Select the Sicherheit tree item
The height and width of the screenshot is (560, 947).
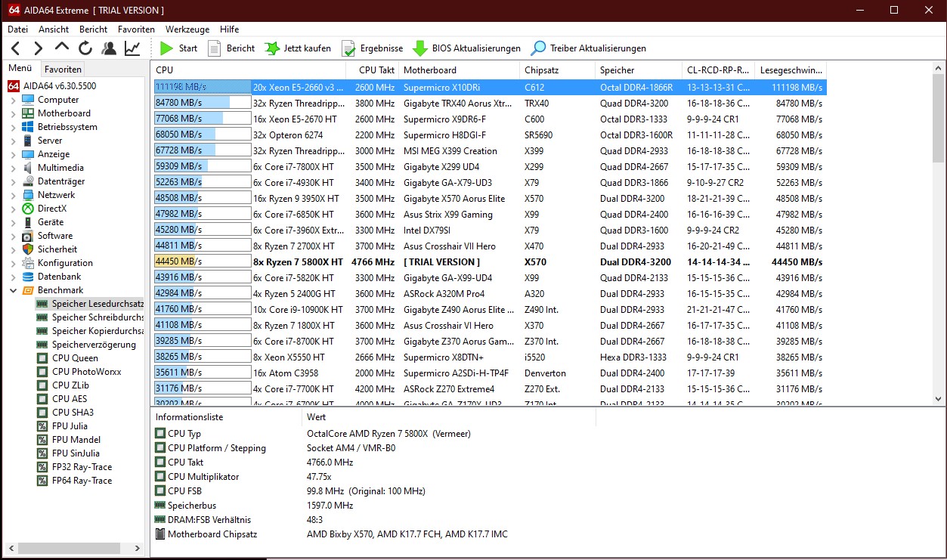coord(49,249)
